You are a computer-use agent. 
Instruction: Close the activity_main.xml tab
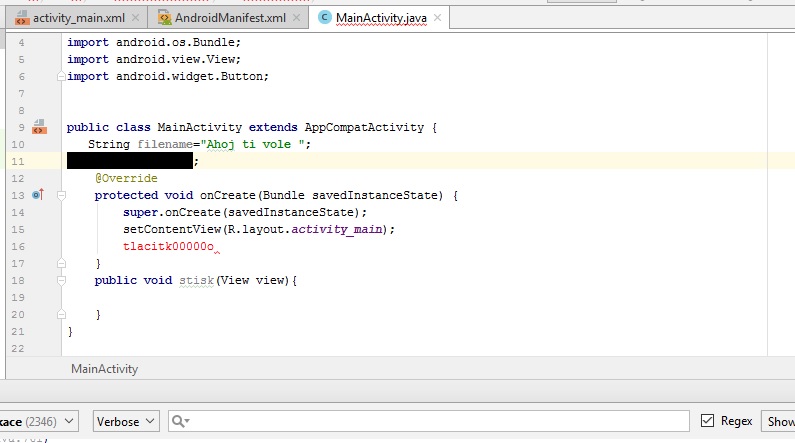coord(135,18)
